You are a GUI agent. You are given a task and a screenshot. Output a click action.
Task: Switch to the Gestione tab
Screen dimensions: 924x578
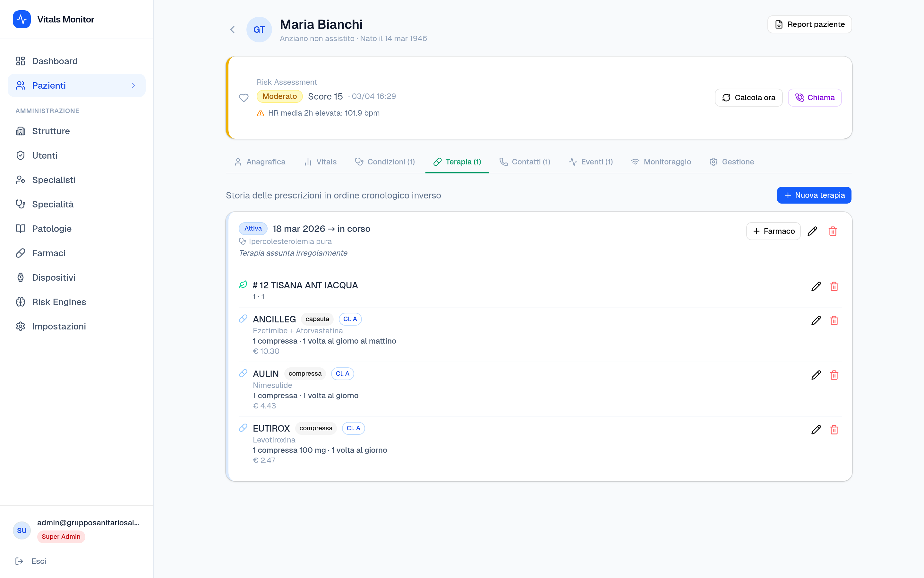[x=732, y=162]
